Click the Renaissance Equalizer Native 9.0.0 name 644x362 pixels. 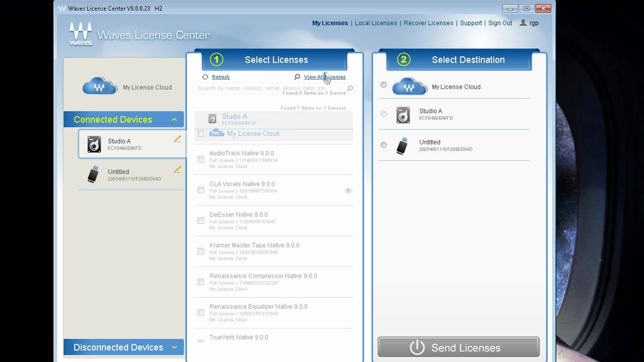258,307
